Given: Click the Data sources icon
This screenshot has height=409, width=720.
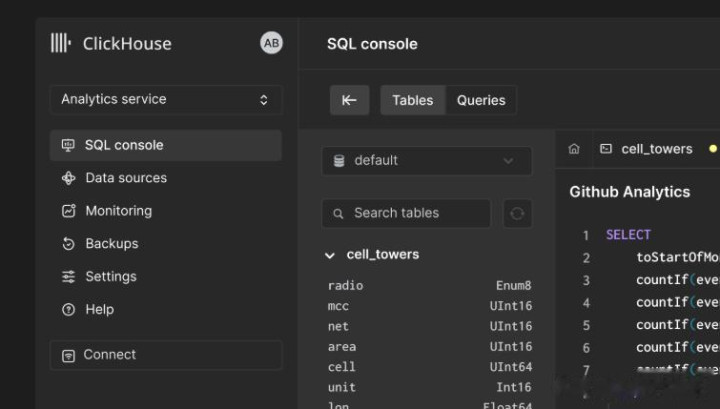Looking at the screenshot, I should tap(68, 178).
